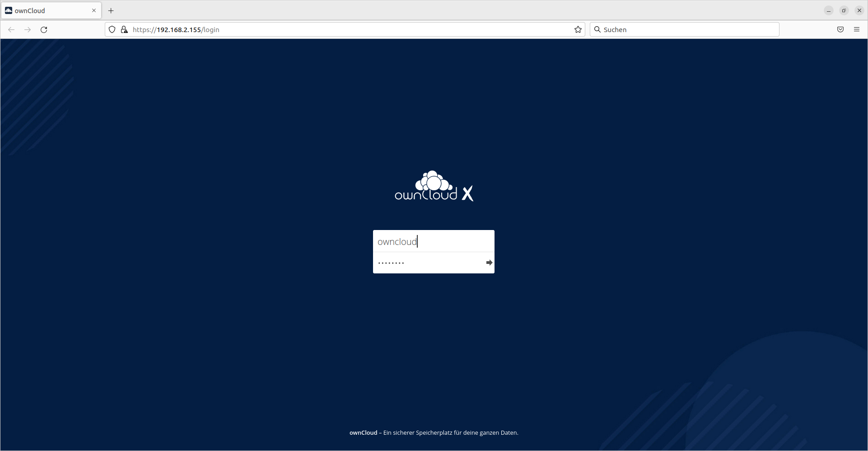
Task: Select the ownCloud browser tab
Action: point(51,10)
